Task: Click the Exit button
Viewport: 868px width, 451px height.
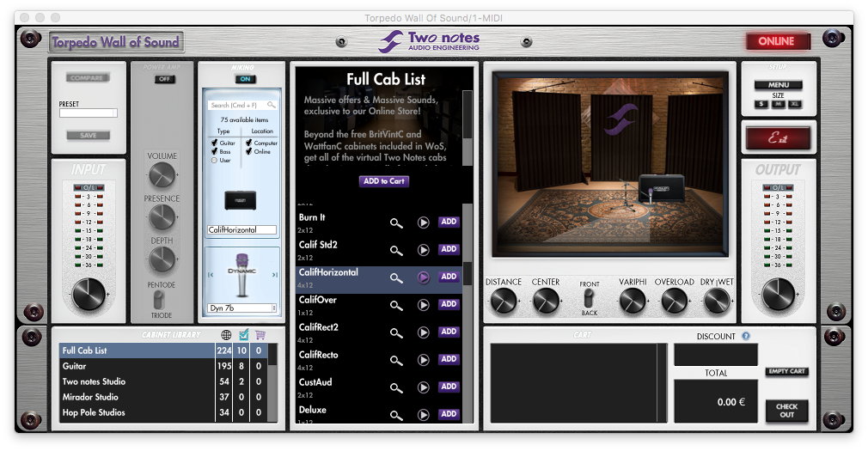Action: (778, 138)
